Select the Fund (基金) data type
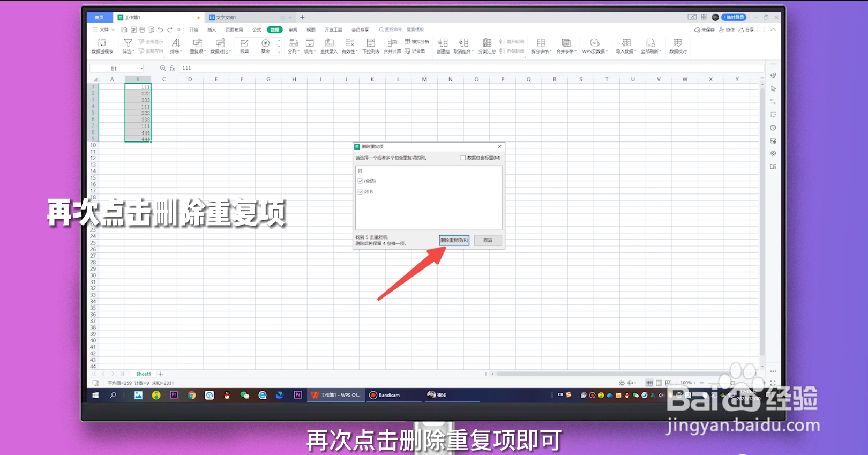The image size is (868, 455). tap(265, 46)
